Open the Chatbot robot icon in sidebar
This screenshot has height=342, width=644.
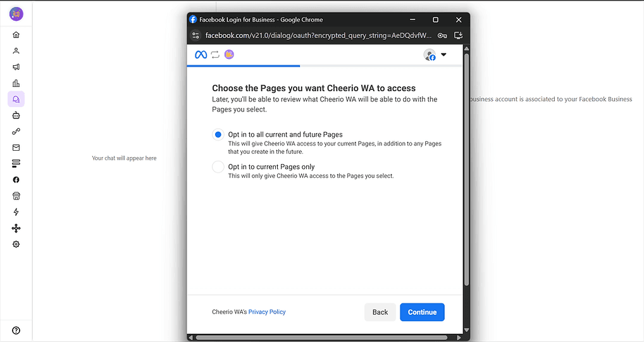coord(16,115)
